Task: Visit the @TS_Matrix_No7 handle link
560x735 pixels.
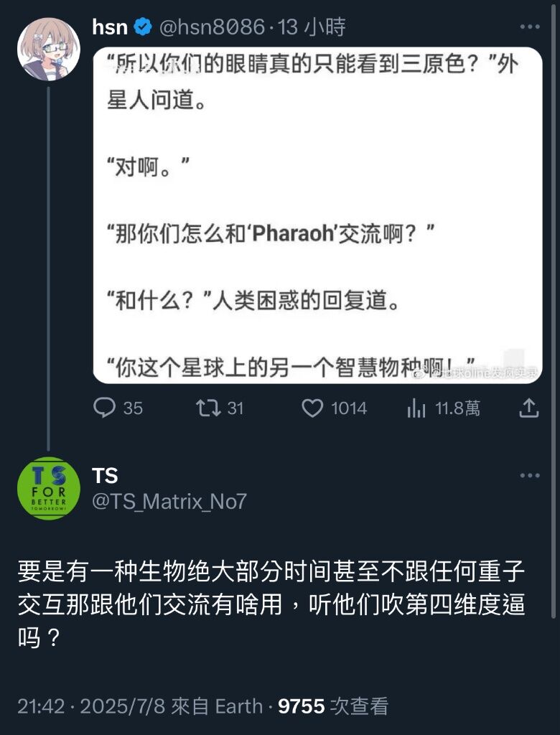Action: click(169, 502)
